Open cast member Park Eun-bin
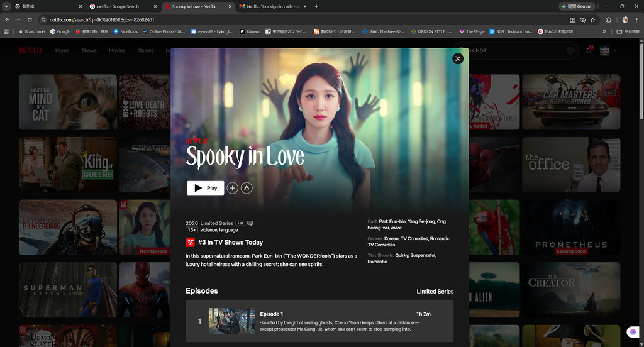This screenshot has width=644, height=347. click(x=392, y=221)
